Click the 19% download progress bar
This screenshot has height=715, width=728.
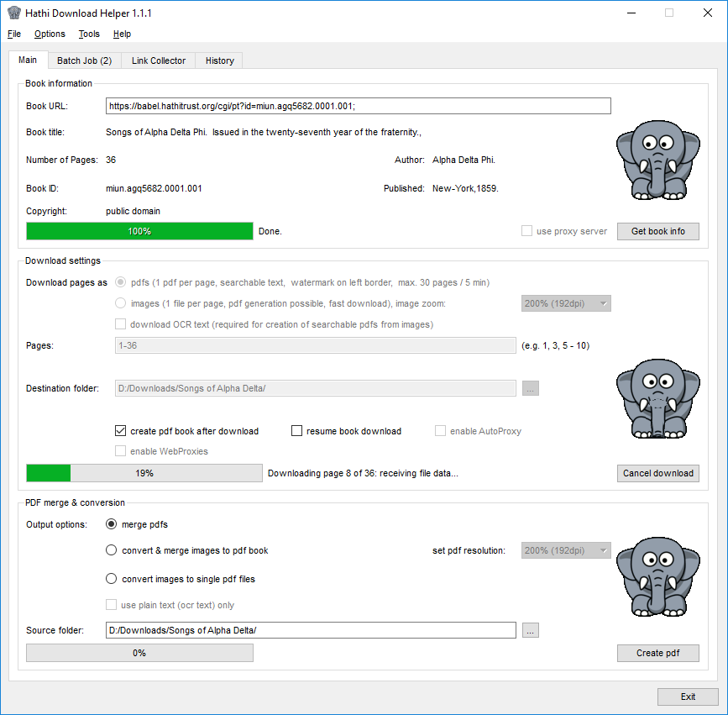tap(144, 473)
